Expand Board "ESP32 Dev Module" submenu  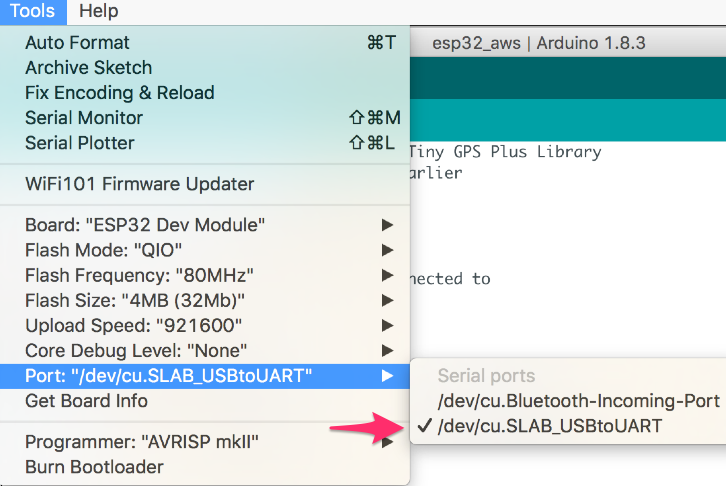pyautogui.click(x=205, y=225)
